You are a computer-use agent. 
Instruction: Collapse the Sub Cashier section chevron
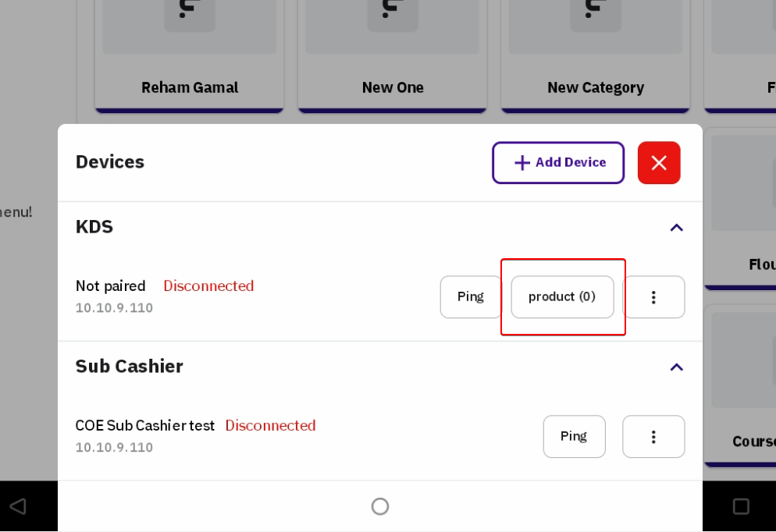676,367
